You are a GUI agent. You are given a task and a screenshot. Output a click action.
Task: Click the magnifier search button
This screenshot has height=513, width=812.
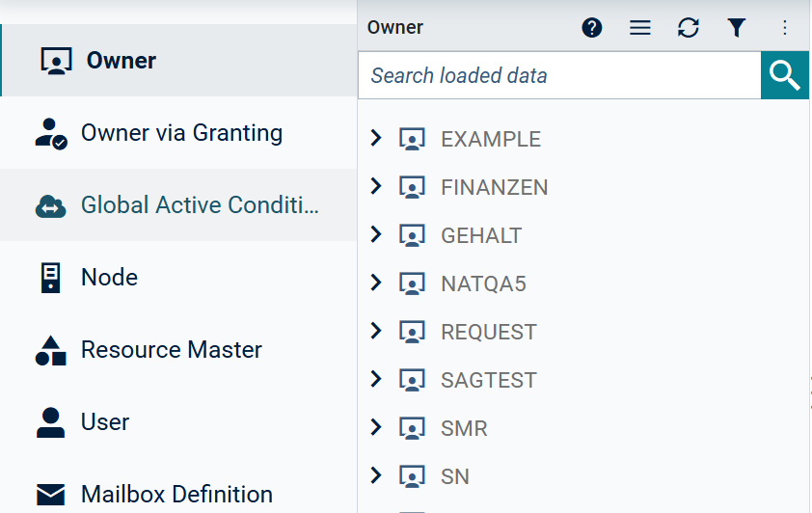coord(785,75)
